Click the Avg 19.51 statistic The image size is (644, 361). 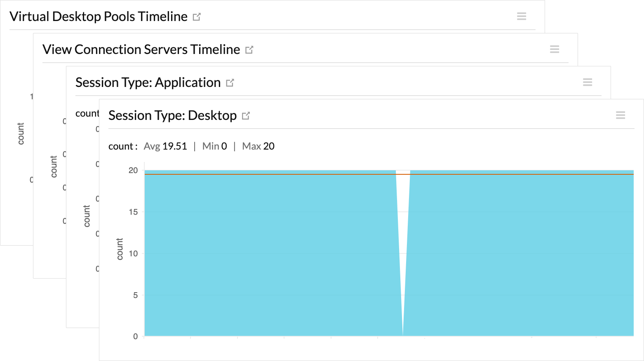pos(165,146)
